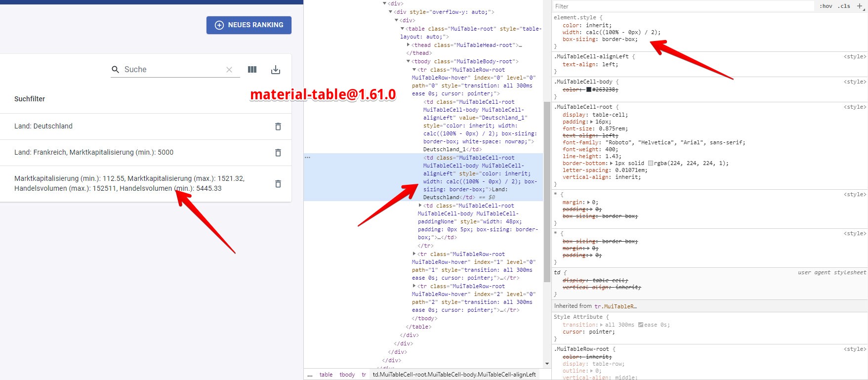The width and height of the screenshot is (868, 380).
Task: Focus the styles Filter field
Action: coord(683,6)
